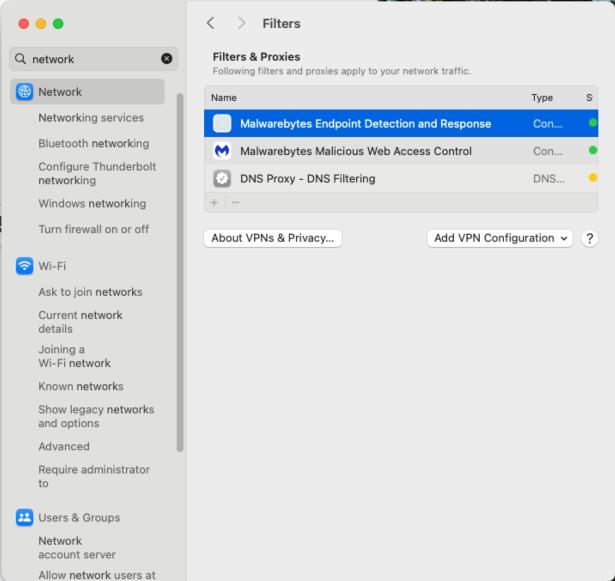615x581 pixels.
Task: Open Advanced under Wi-Fi
Action: (64, 446)
